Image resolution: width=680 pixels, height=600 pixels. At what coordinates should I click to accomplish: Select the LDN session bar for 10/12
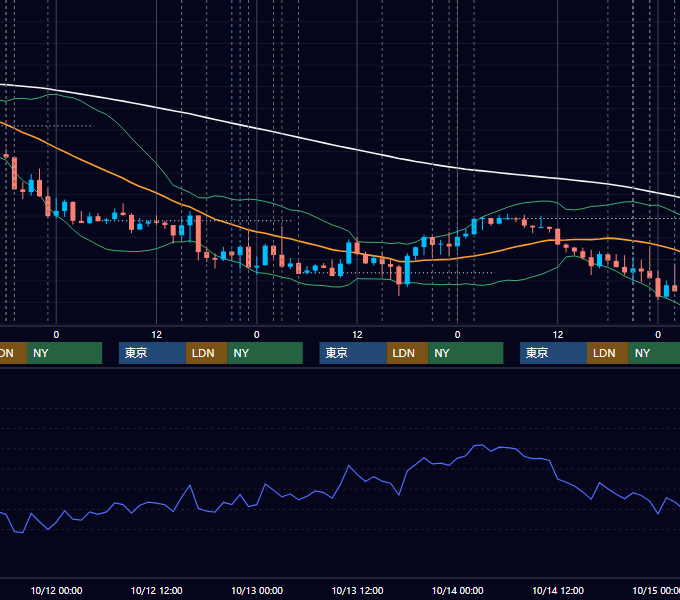click(x=206, y=353)
